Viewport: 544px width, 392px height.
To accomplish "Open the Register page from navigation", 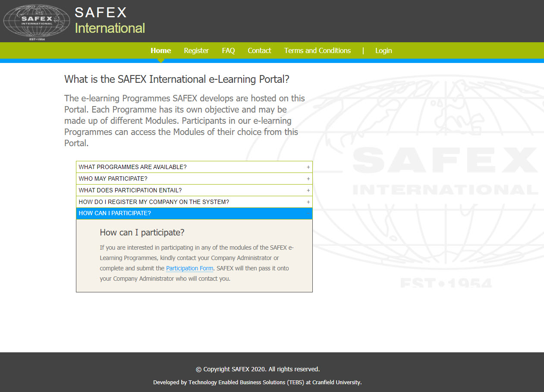I will tap(196, 50).
